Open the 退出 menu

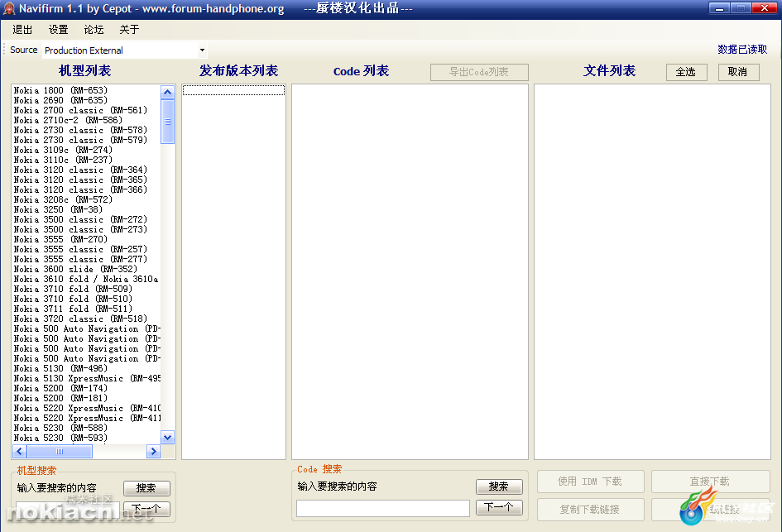click(22, 30)
